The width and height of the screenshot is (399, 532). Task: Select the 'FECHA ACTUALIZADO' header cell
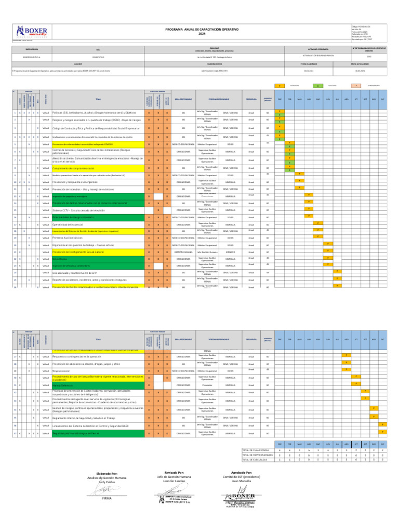click(360, 64)
